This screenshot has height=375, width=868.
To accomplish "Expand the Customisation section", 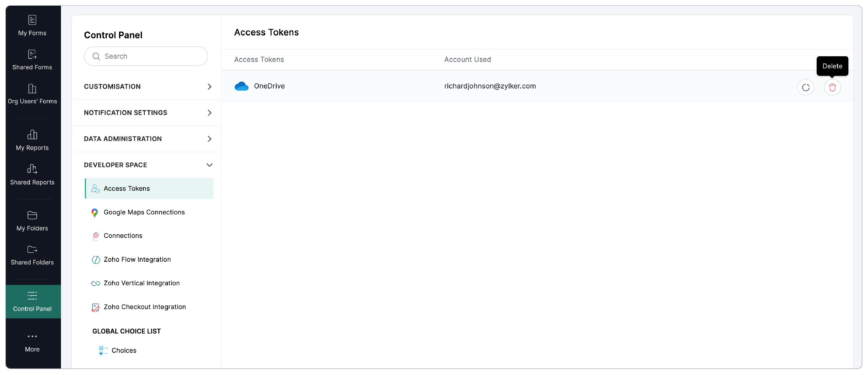I will pos(148,87).
